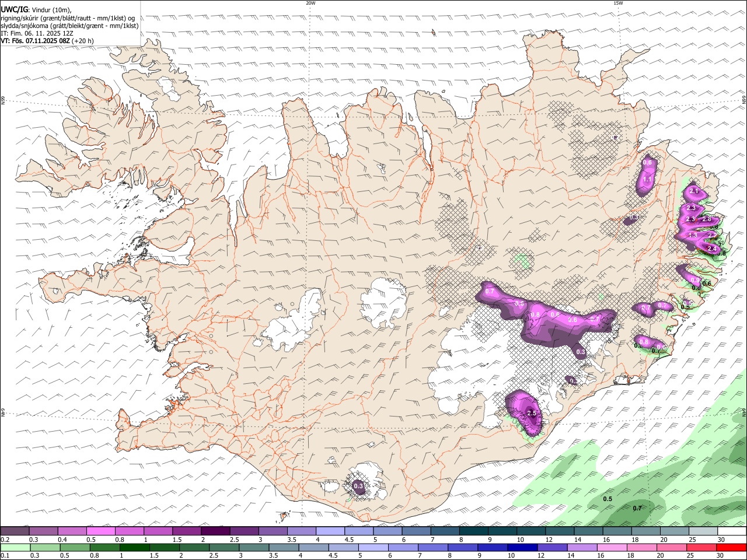Click the 3–3.5 grey-green rain swatch

coord(254,548)
